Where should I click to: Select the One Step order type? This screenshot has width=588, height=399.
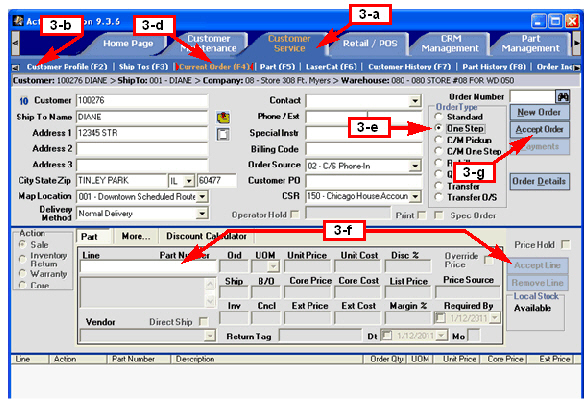coord(438,128)
